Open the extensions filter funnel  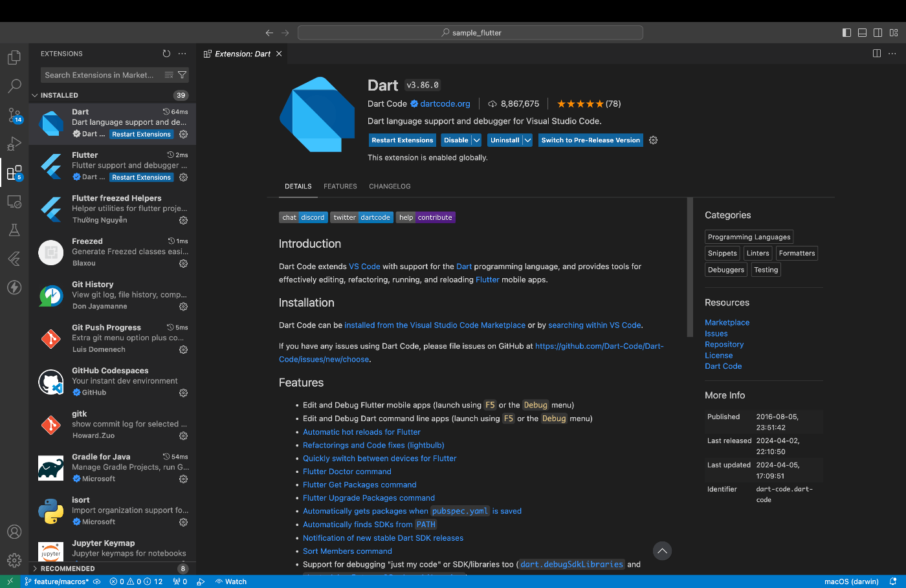pyautogui.click(x=182, y=75)
